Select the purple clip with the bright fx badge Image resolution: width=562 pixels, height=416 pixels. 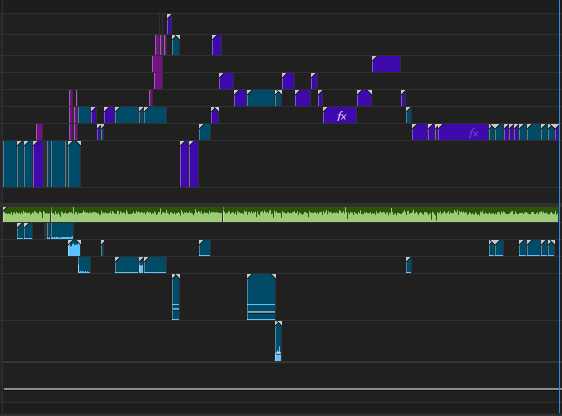pos(340,115)
